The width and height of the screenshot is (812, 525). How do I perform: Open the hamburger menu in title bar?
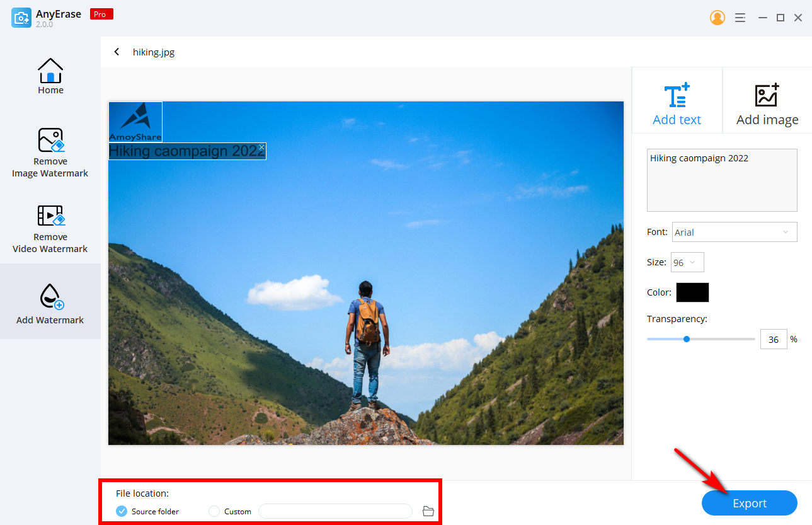point(740,18)
